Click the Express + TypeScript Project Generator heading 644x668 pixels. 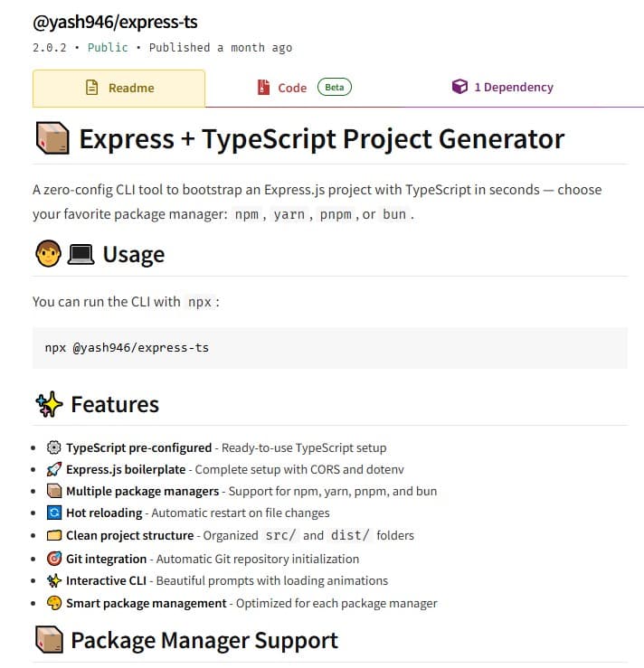click(321, 139)
